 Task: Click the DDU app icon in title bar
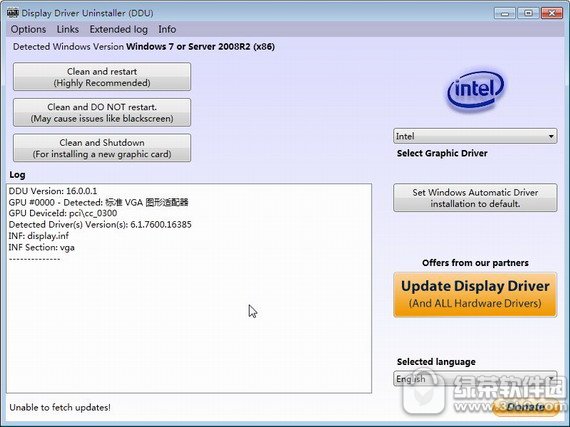pos(13,13)
